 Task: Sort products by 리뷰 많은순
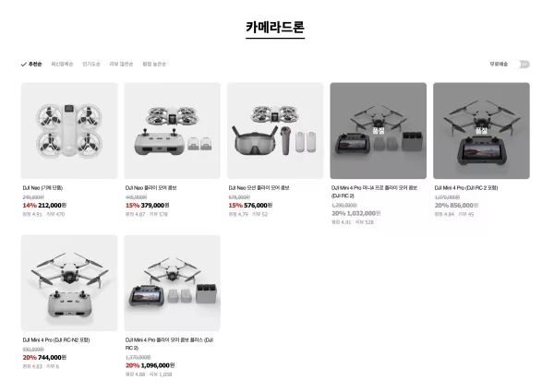tap(121, 65)
